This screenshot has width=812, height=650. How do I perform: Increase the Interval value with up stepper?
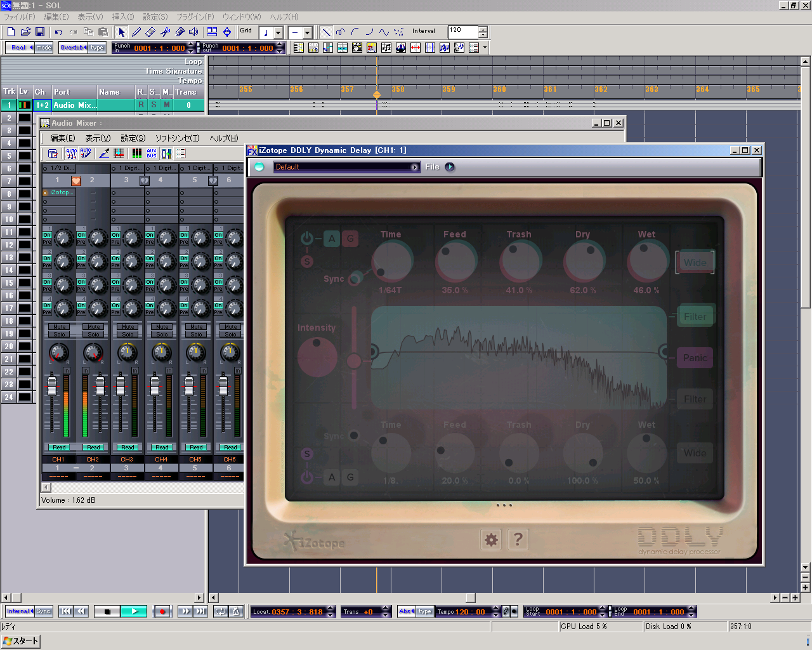[x=483, y=29]
